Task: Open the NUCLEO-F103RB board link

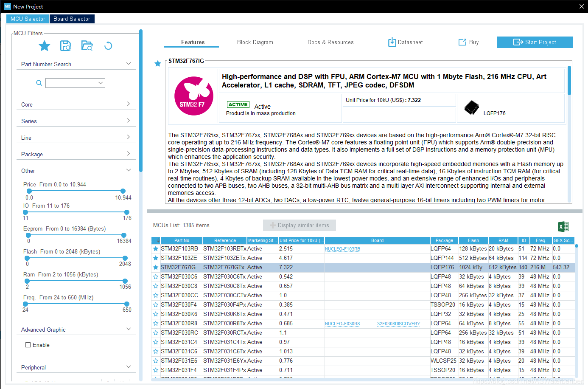Action: click(342, 249)
